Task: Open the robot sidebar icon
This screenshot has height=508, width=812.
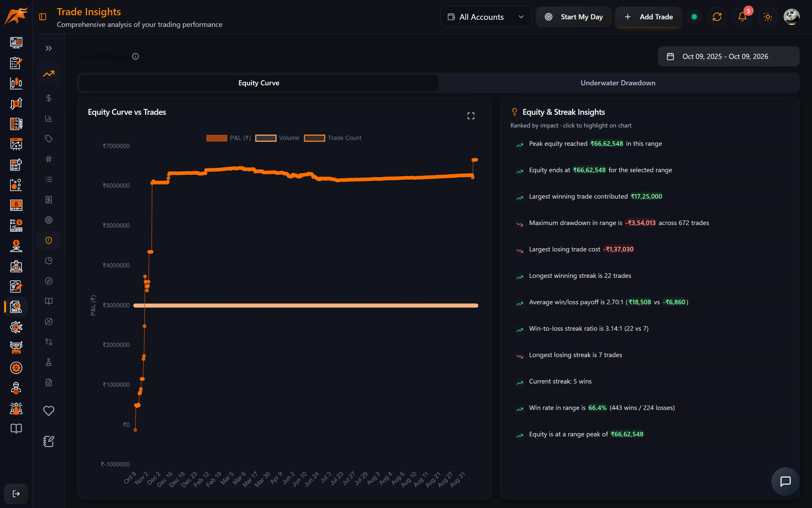Action: [16, 347]
